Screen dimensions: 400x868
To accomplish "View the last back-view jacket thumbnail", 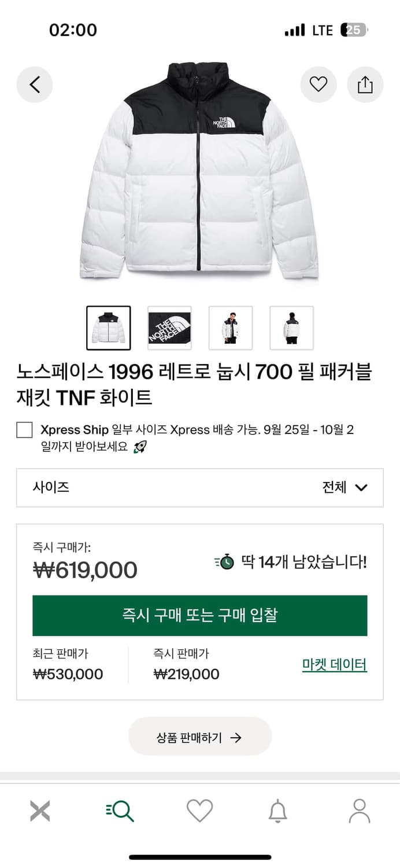I will click(291, 327).
